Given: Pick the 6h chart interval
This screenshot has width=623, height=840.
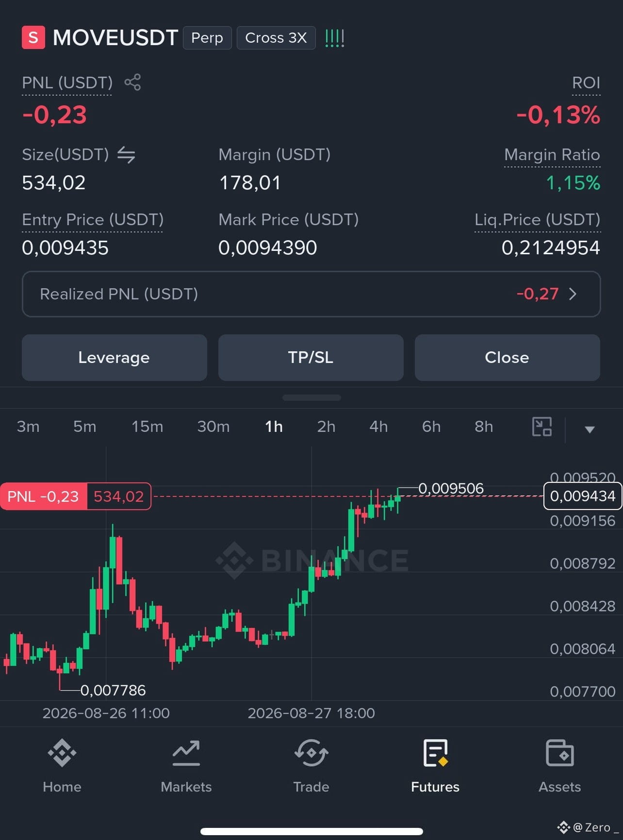Looking at the screenshot, I should (x=431, y=427).
